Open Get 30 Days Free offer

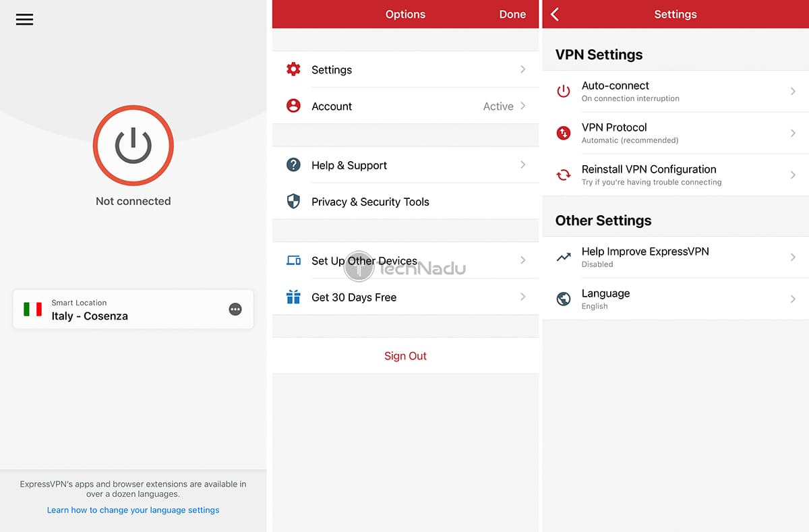click(x=406, y=297)
